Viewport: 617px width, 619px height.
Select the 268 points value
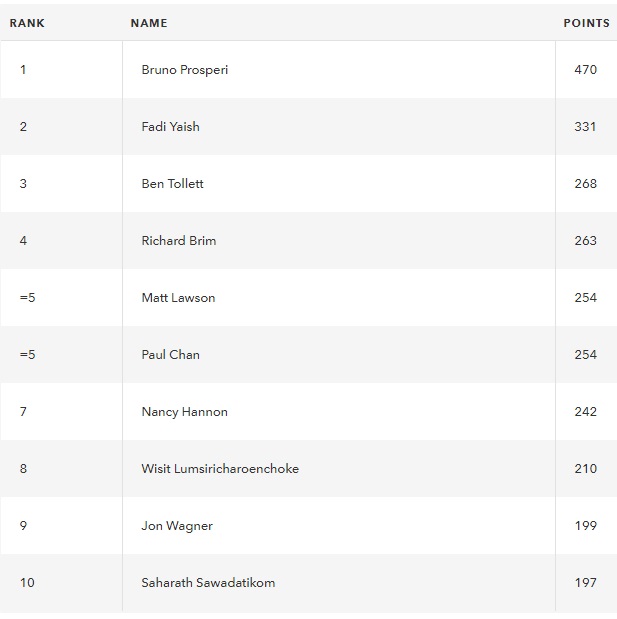coord(585,184)
